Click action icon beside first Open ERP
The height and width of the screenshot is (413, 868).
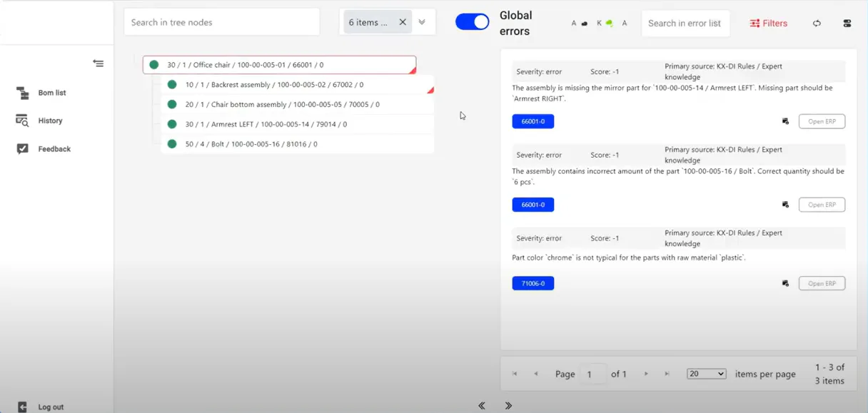[785, 121]
